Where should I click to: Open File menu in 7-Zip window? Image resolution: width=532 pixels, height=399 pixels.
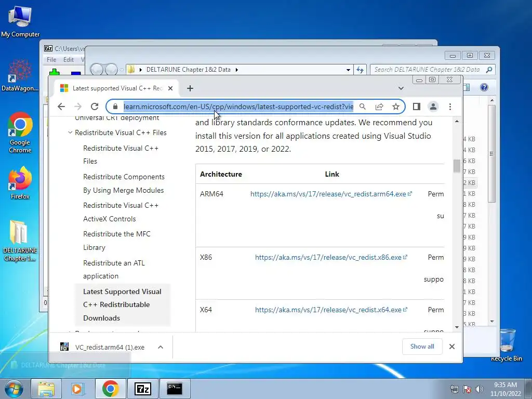[51, 60]
